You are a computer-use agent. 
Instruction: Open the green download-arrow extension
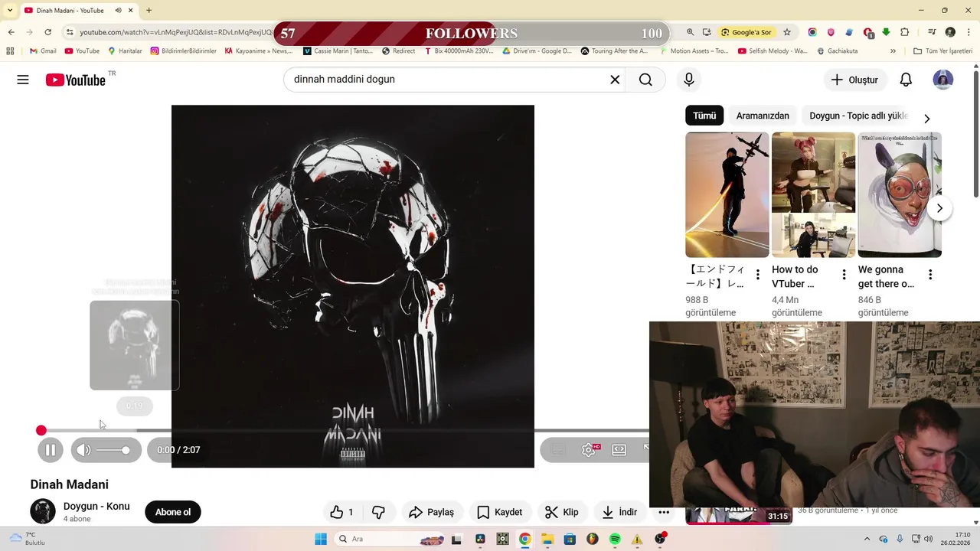tap(886, 32)
